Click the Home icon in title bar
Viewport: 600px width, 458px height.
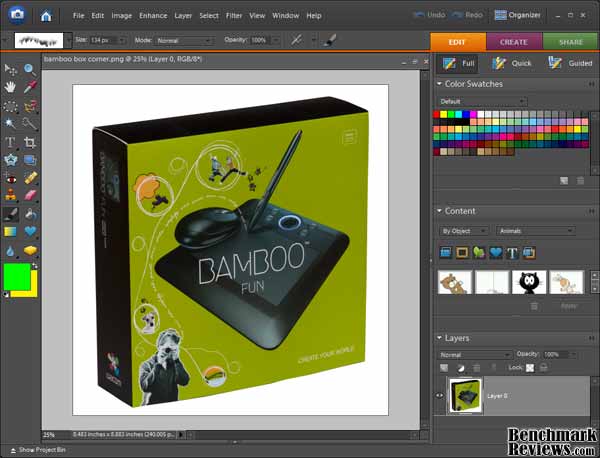(x=46, y=16)
